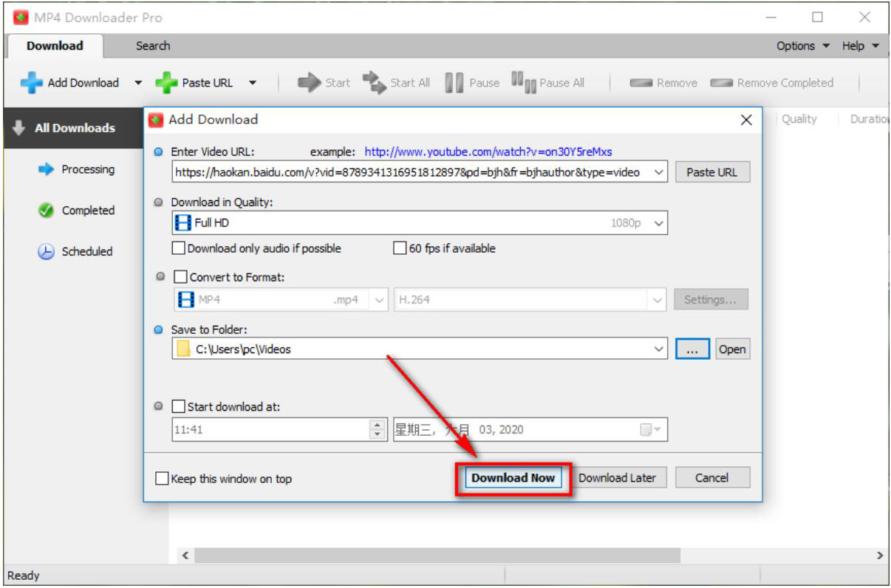Open the example YouTube URL link
The image size is (891, 588).
[x=488, y=152]
